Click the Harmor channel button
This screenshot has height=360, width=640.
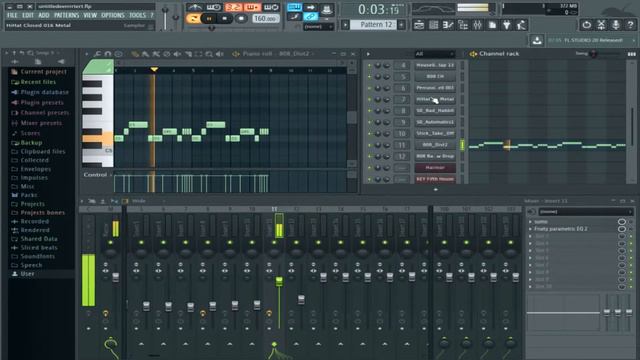click(435, 168)
